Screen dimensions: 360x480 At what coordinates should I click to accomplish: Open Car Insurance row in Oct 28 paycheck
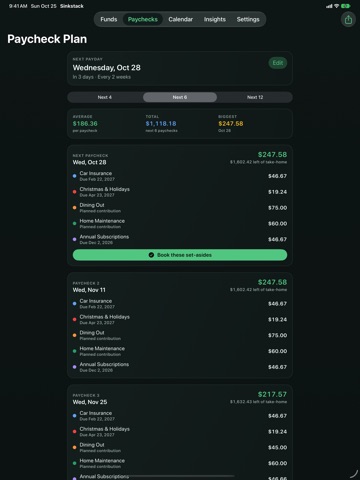pyautogui.click(x=180, y=176)
